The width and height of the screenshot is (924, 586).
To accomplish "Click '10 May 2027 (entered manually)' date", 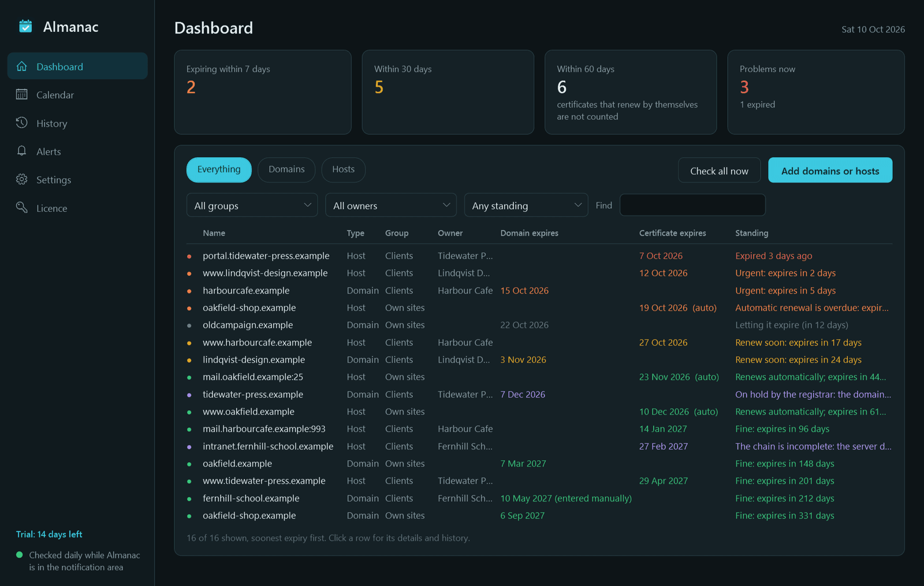I will pos(566,498).
